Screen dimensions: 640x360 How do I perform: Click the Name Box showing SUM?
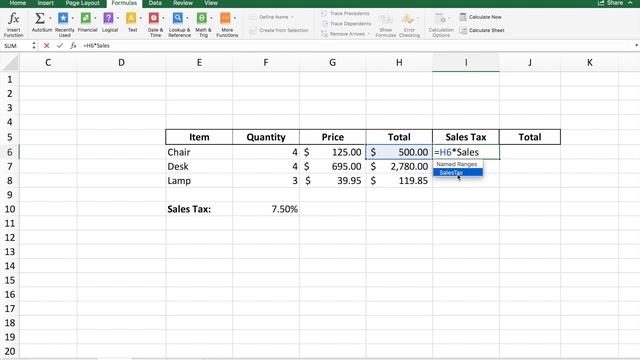click(x=16, y=46)
